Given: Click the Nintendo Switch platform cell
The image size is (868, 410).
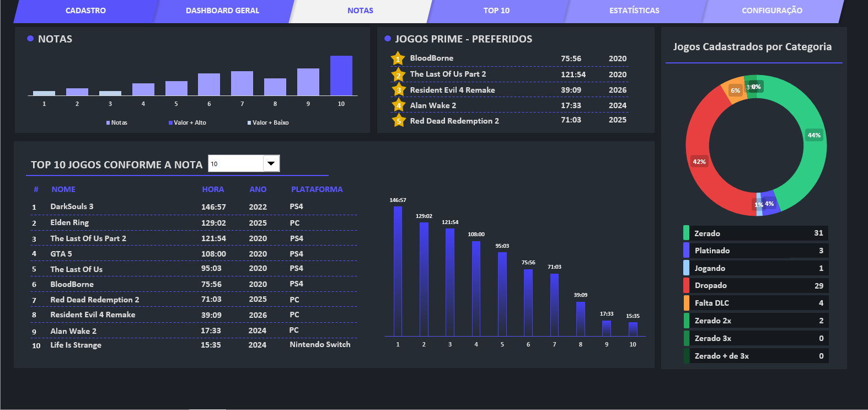Looking at the screenshot, I should (320, 344).
